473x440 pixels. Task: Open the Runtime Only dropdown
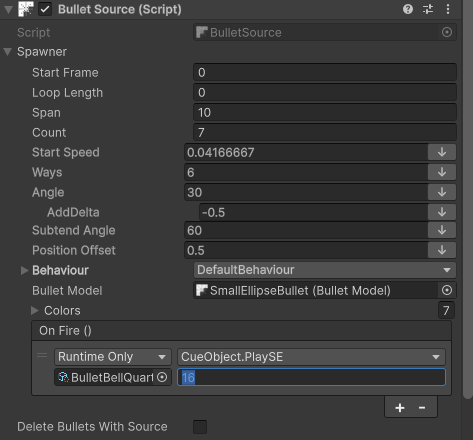point(113,357)
